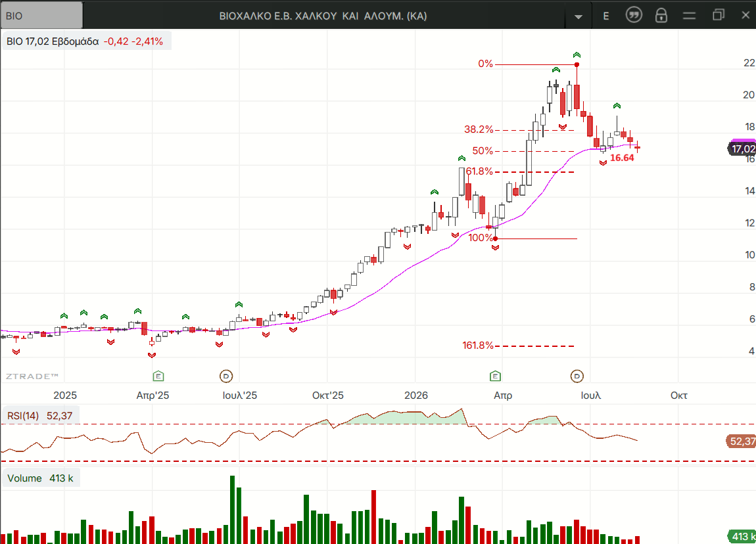Click the 2025 date axis label
Viewport: 756px width, 544px height.
pyautogui.click(x=65, y=395)
